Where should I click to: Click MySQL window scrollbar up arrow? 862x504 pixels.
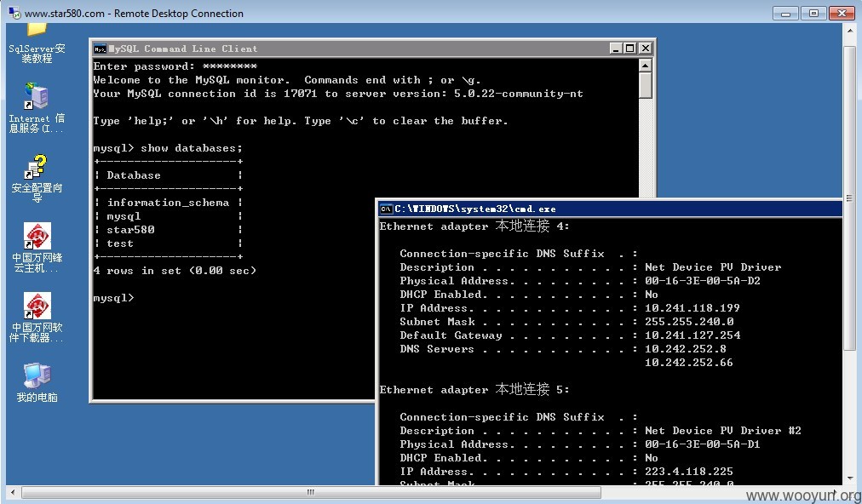tap(646, 66)
